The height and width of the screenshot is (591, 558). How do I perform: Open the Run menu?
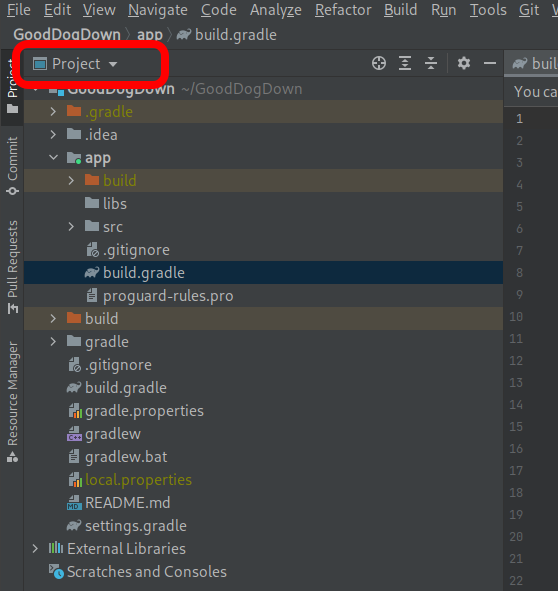pos(443,10)
